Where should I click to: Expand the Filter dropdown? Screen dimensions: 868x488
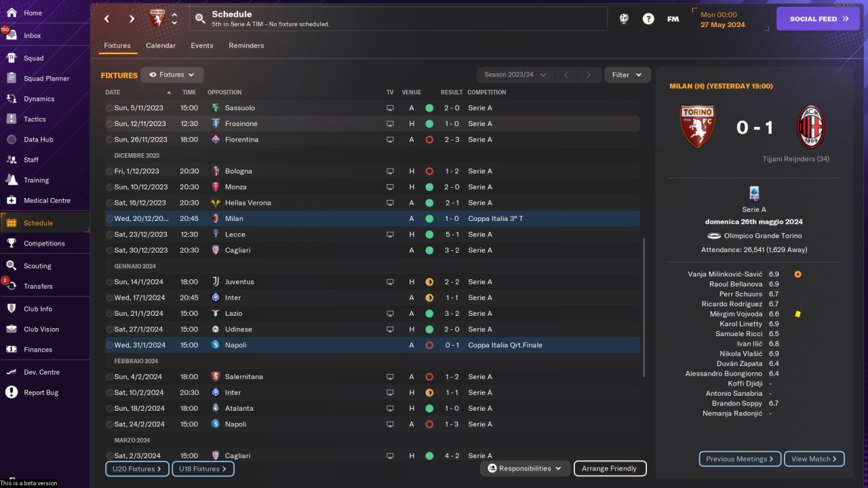coord(627,75)
